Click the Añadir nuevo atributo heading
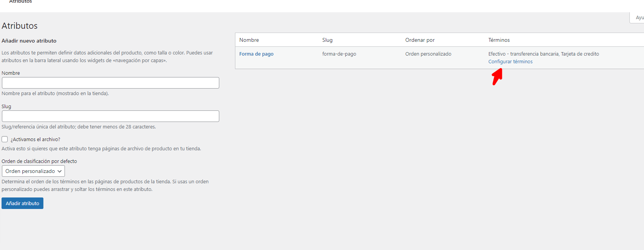 point(29,41)
